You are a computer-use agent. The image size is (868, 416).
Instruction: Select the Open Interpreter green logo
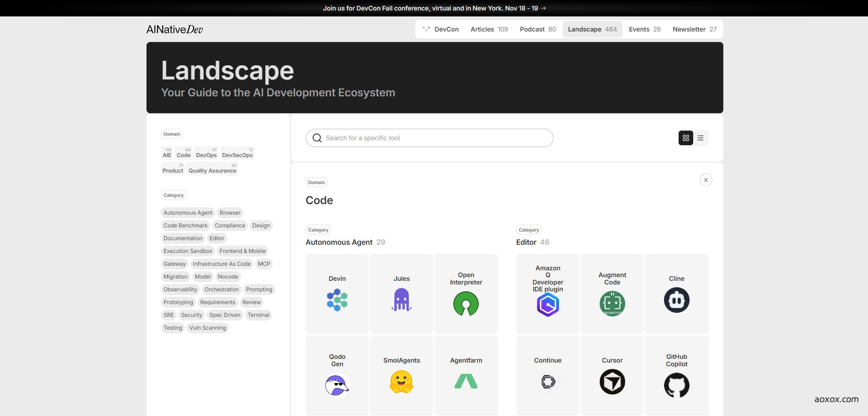[466, 304]
